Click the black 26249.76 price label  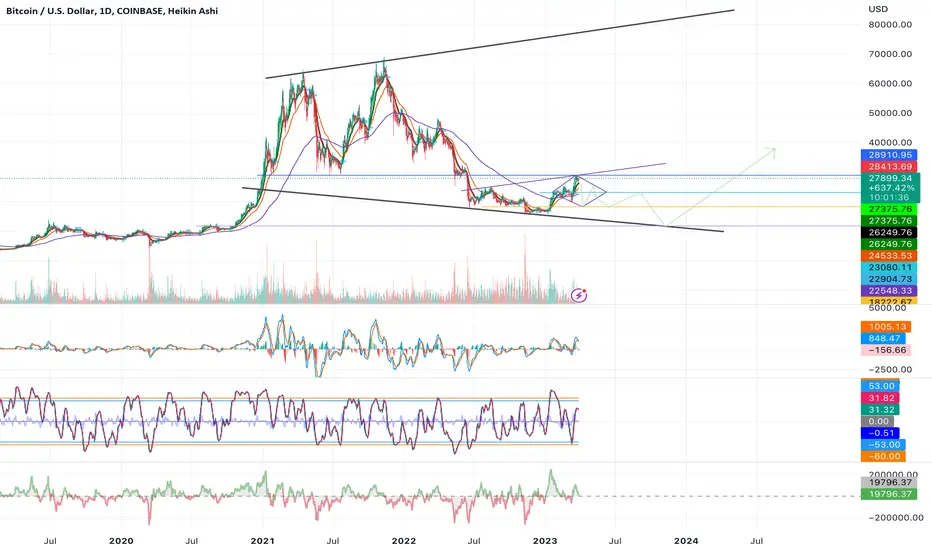pyautogui.click(x=889, y=232)
